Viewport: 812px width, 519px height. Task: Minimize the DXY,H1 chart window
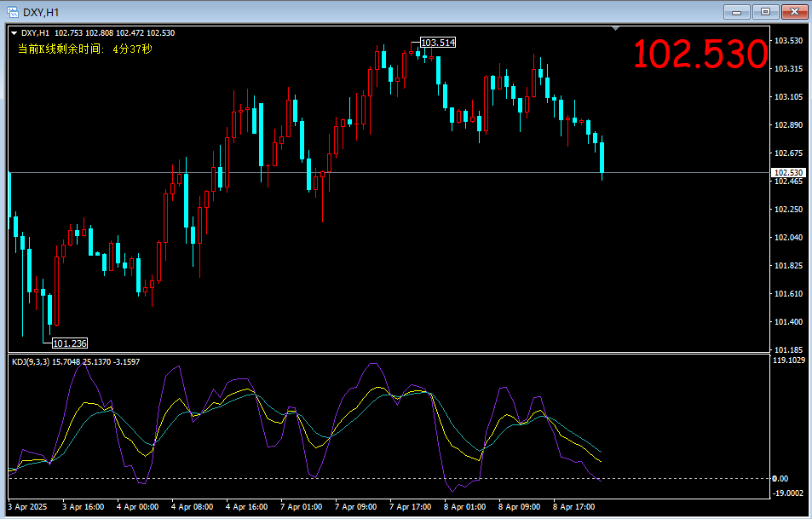735,11
